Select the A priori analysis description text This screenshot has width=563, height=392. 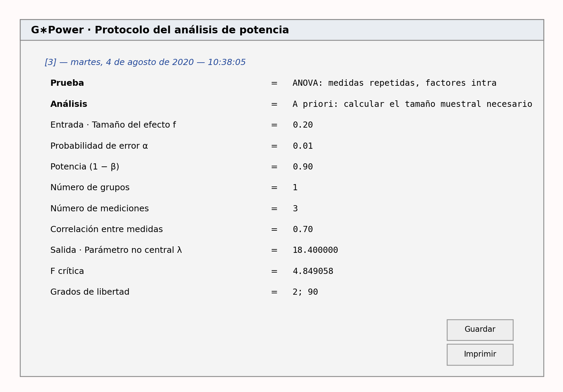click(x=412, y=104)
